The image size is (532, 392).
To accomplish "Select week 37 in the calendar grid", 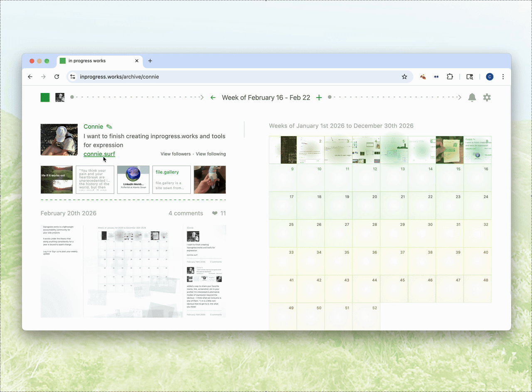I will pyautogui.click(x=394, y=261).
